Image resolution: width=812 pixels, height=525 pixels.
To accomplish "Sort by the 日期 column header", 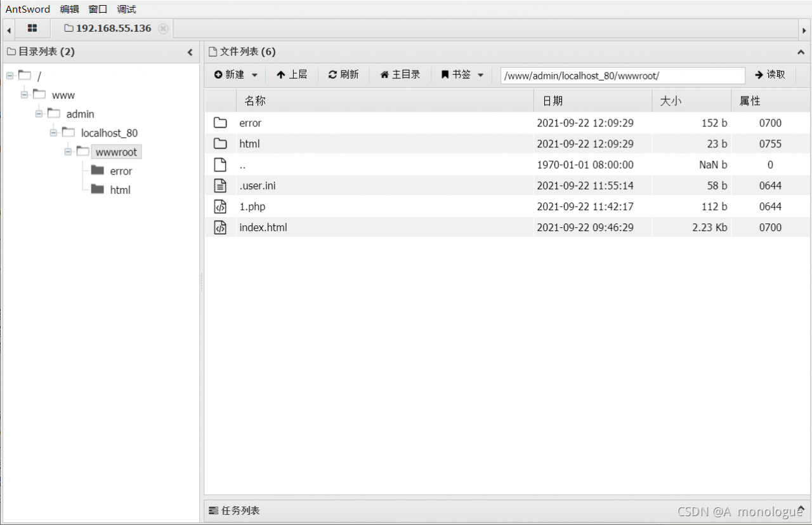I will click(x=593, y=101).
